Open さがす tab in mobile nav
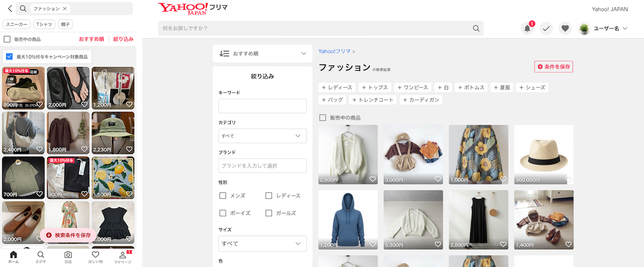This screenshot has height=267, width=644. tap(41, 257)
